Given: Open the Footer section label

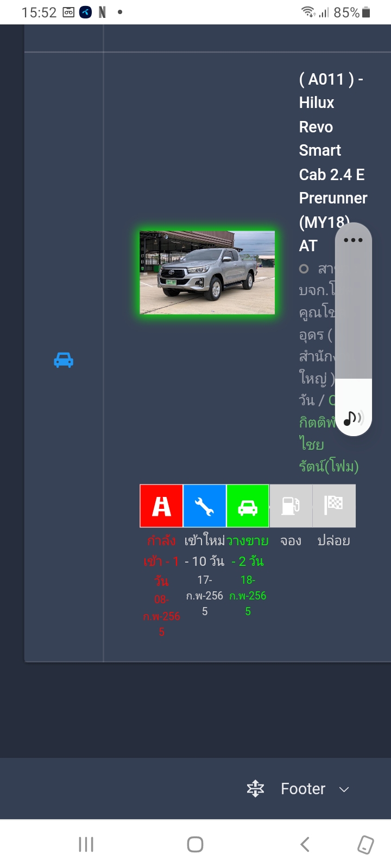Looking at the screenshot, I should 303,789.
